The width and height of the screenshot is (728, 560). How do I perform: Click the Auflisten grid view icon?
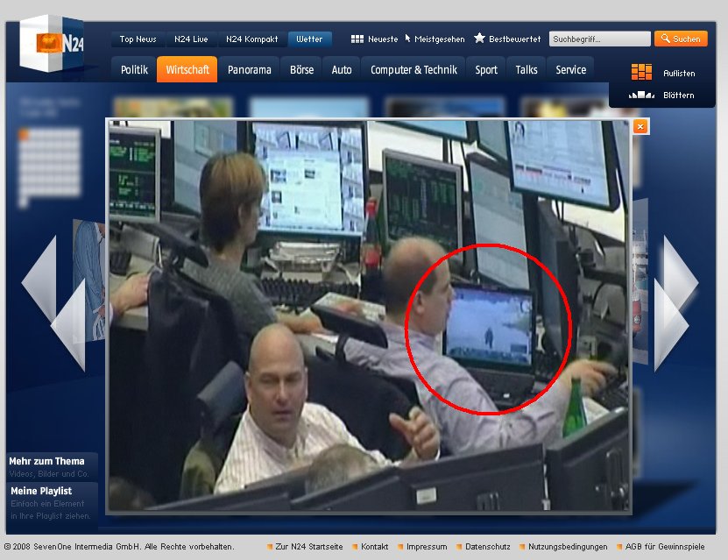pyautogui.click(x=641, y=73)
